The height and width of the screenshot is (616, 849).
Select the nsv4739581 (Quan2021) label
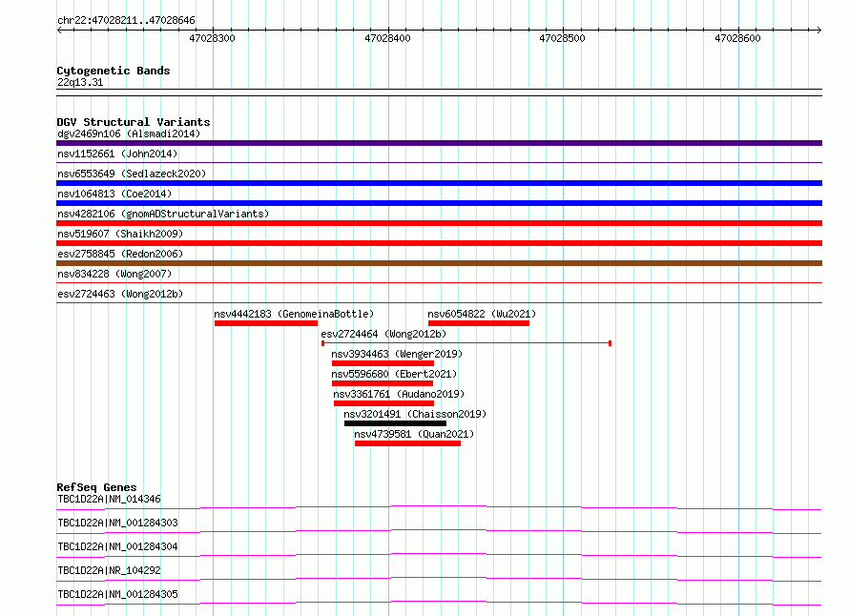pyautogui.click(x=414, y=434)
